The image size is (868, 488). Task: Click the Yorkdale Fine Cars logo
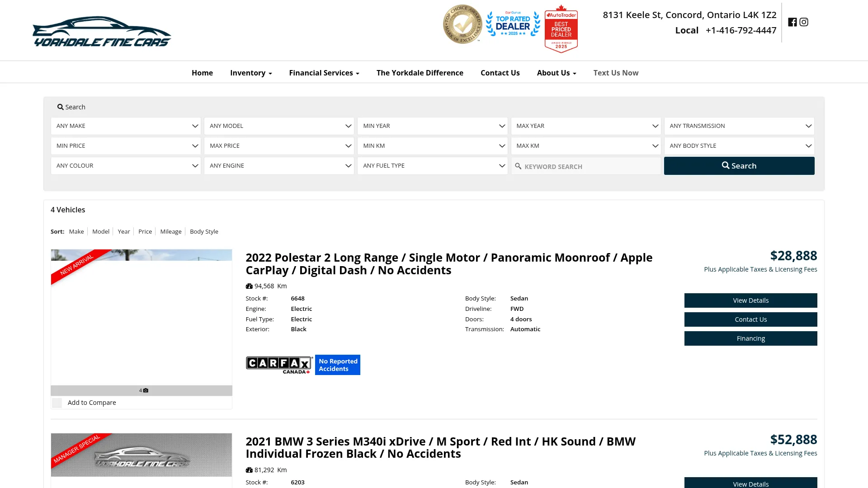[102, 31]
